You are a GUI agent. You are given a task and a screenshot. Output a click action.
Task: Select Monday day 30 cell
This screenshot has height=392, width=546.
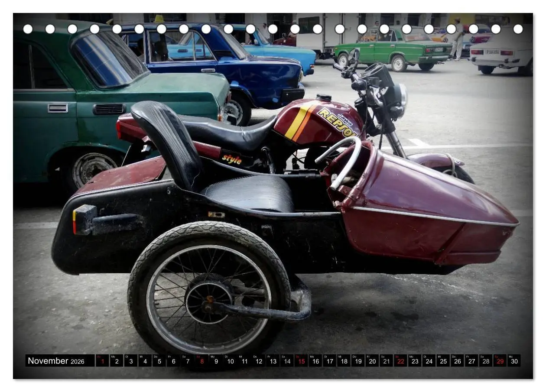coord(514,360)
